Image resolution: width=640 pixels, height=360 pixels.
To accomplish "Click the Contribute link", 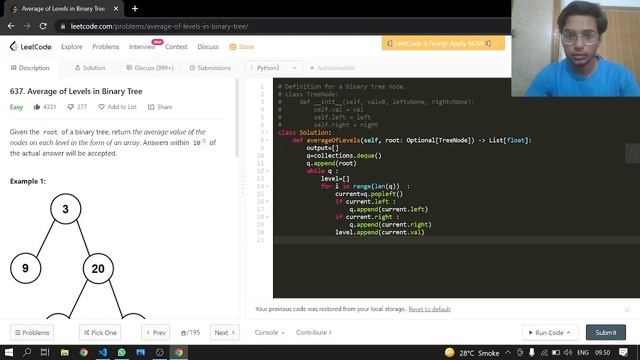I will tap(313, 333).
